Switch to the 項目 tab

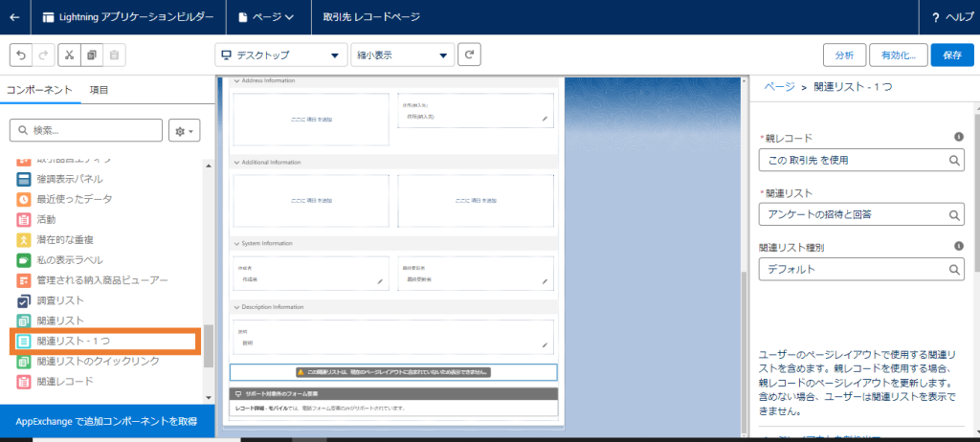99,89
